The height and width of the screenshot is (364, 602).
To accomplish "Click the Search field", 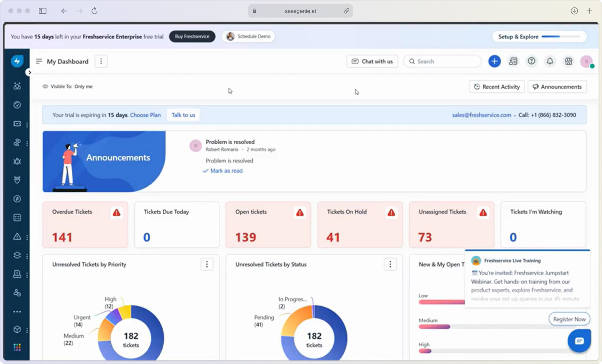I will click(x=442, y=61).
